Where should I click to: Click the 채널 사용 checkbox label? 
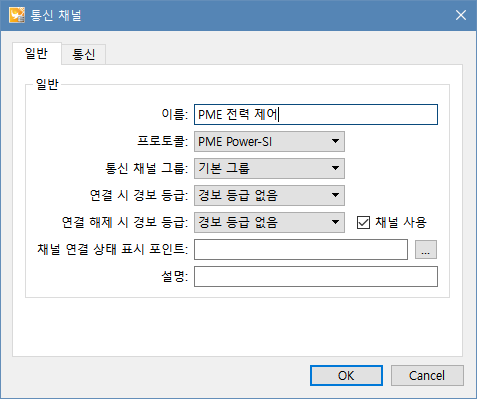click(x=401, y=222)
